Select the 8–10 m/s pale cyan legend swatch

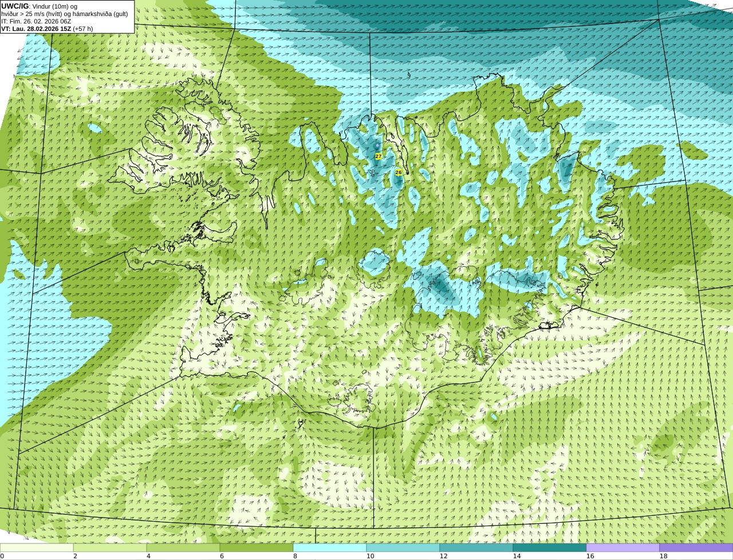pyautogui.click(x=330, y=548)
